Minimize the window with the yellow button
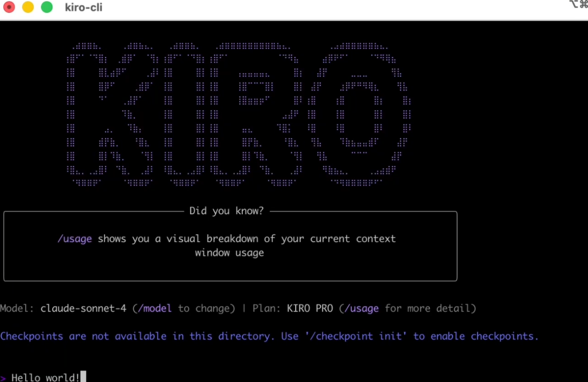Viewport: 588px width, 382px height. point(28,7)
